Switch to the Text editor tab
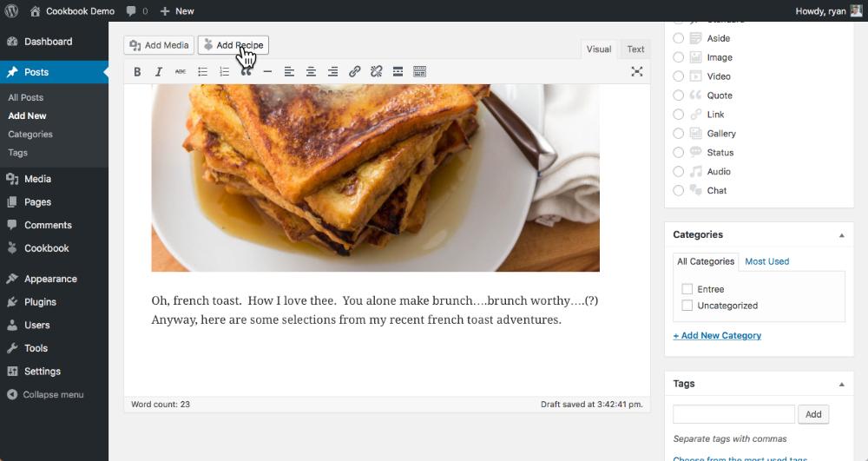 pos(635,49)
